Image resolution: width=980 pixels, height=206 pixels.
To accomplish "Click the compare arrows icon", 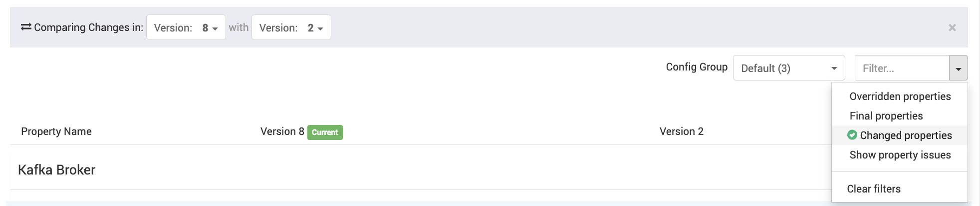I will click(x=26, y=27).
